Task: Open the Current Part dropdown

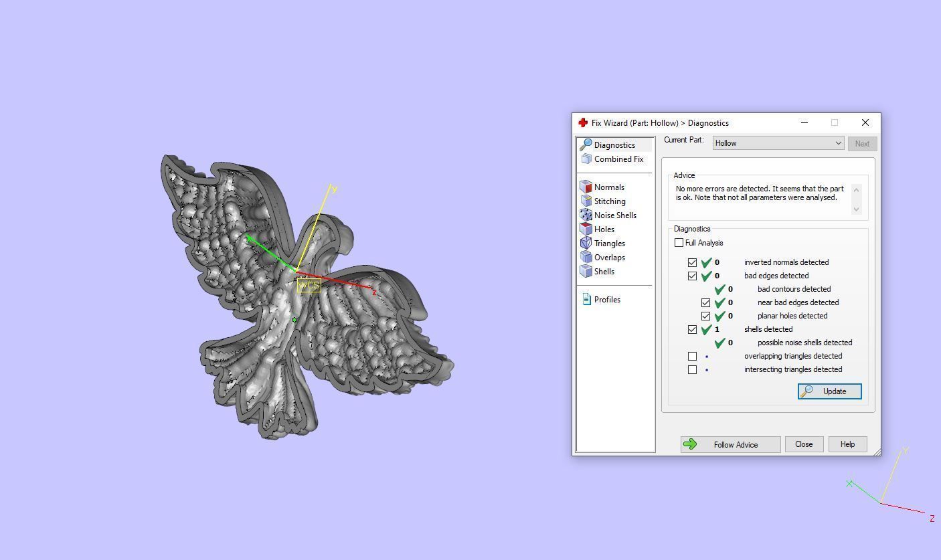Action: click(778, 143)
